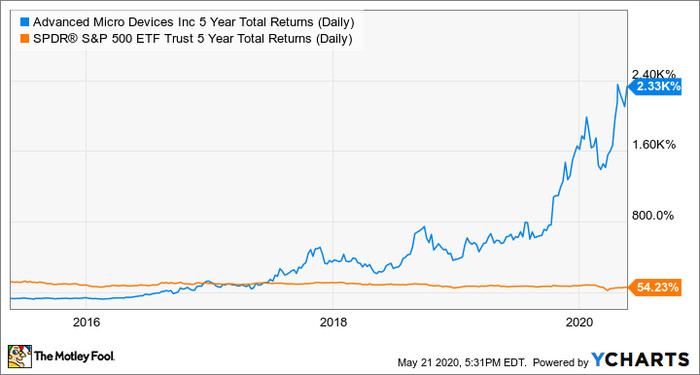Click the blue 2.33K% value flag
The width and height of the screenshot is (700, 375).
654,87
